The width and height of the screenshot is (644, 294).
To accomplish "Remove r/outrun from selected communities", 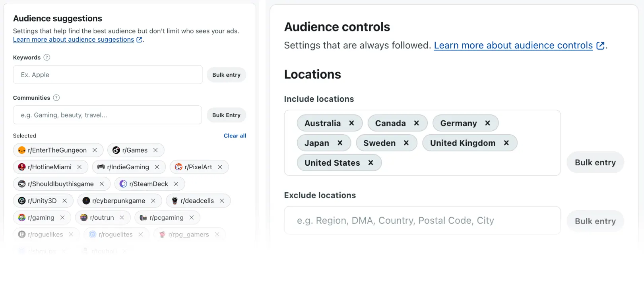I will (x=122, y=218).
